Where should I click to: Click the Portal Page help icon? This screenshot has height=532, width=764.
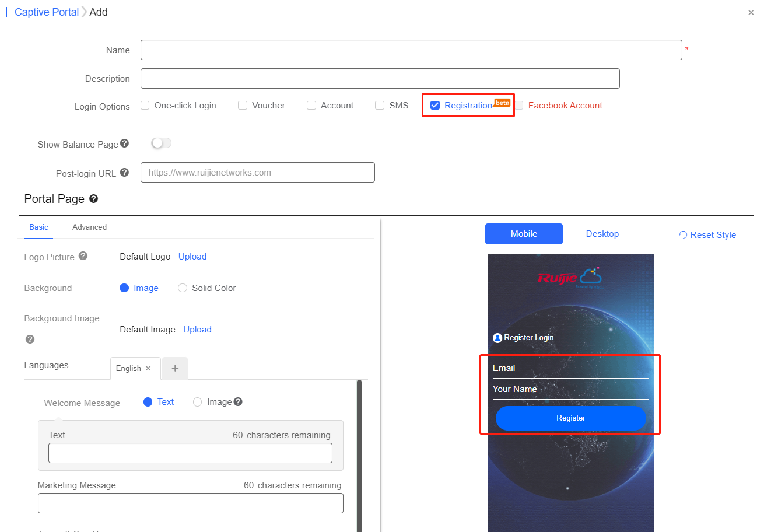point(93,199)
